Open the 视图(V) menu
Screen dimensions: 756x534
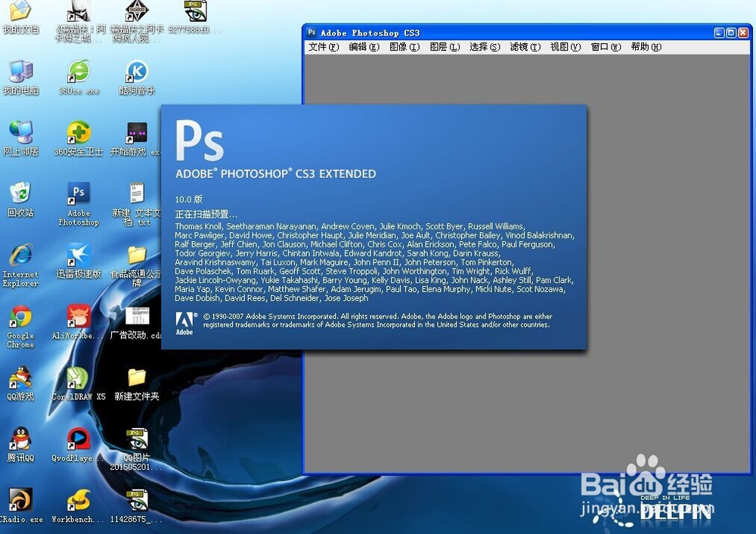[x=565, y=47]
